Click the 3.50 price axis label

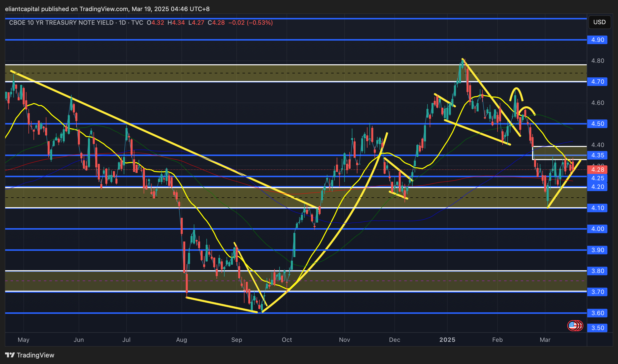point(597,328)
